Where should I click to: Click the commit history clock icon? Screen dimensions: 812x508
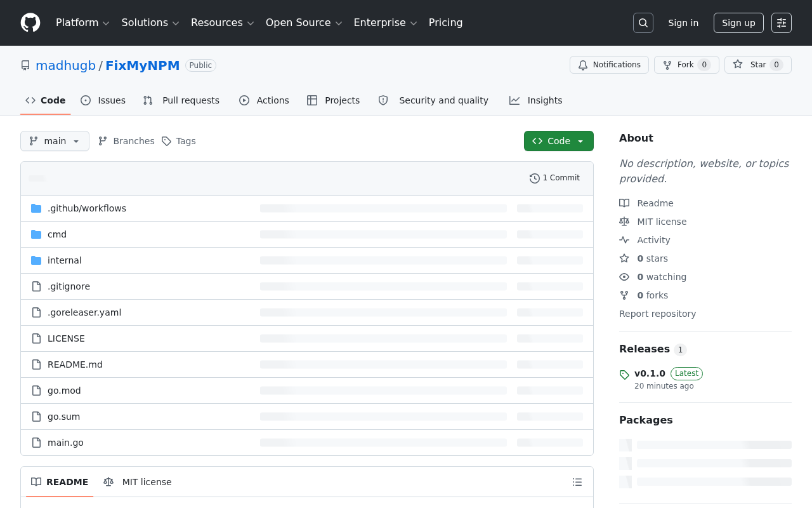[x=535, y=178]
